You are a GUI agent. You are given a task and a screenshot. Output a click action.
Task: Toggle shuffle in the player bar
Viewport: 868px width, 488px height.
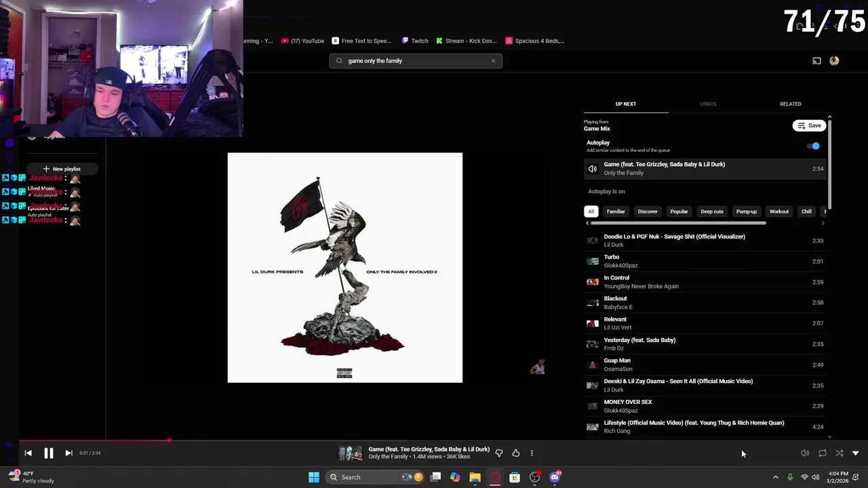click(840, 453)
